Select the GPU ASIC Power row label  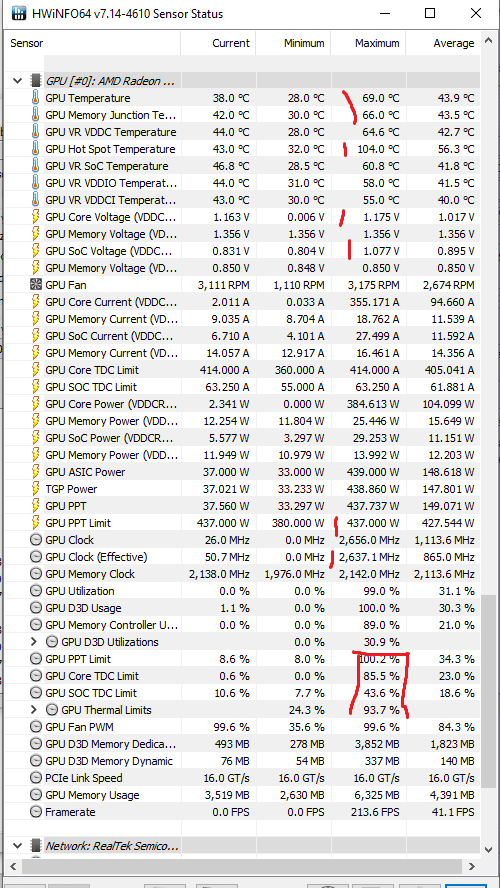86,472
